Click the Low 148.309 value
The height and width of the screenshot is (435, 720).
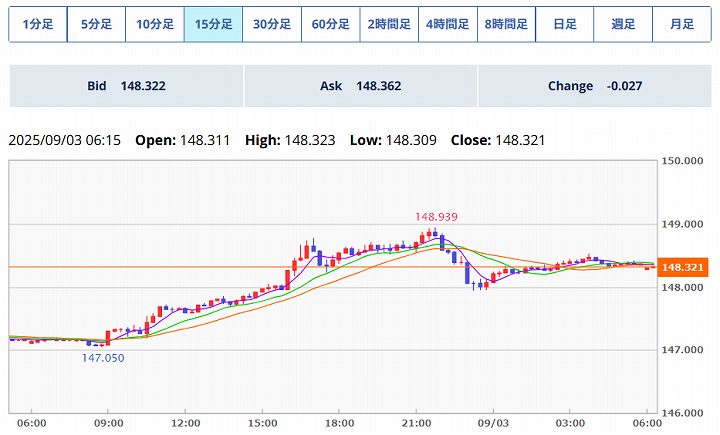click(393, 140)
